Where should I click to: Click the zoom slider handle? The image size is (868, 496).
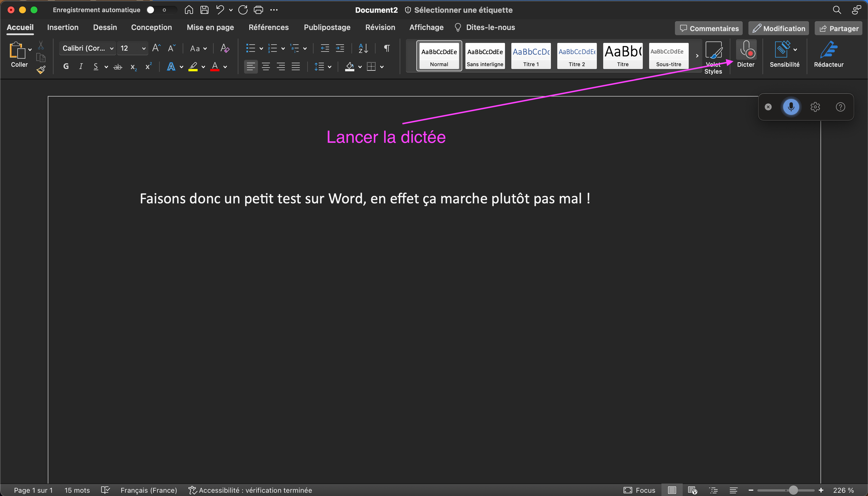coord(793,490)
